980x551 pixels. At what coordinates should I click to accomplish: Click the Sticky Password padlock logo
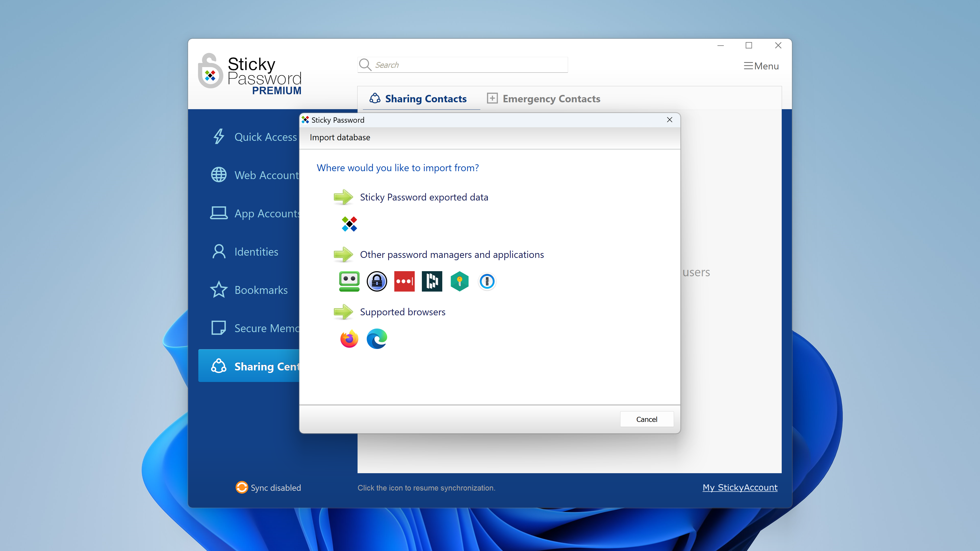210,71
